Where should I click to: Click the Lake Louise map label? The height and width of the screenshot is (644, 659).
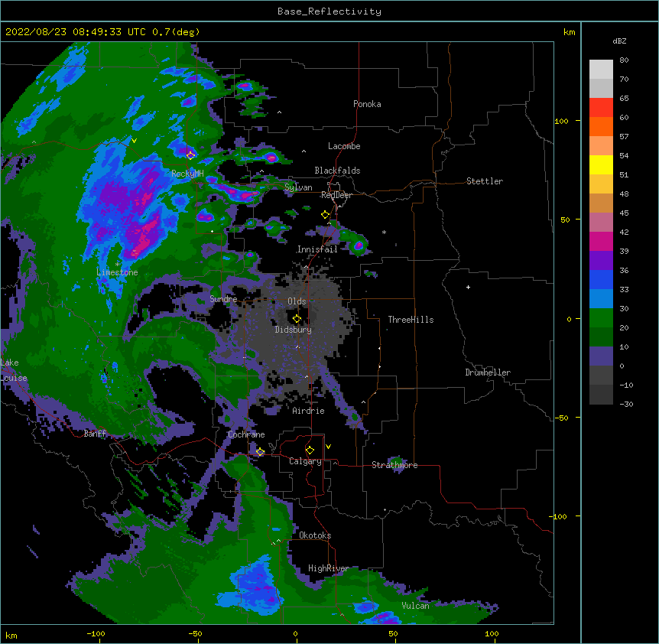click(14, 370)
